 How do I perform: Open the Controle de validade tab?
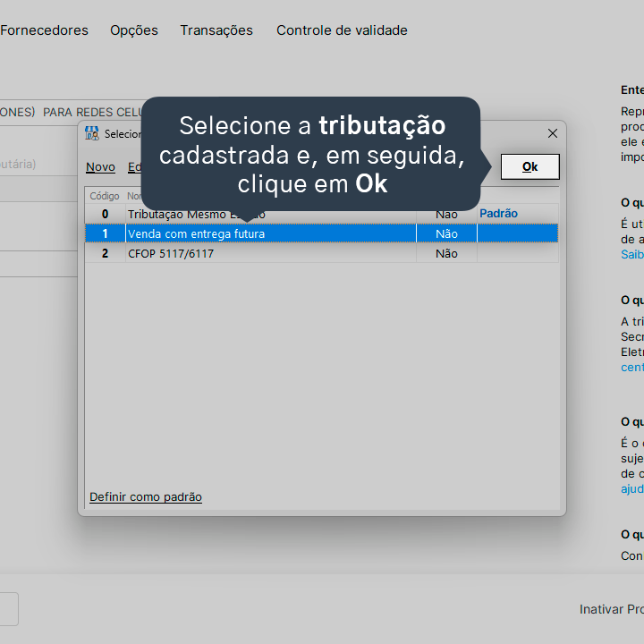point(342,30)
